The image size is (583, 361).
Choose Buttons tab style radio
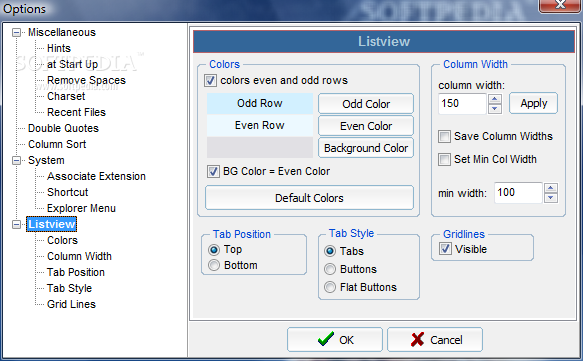[330, 269]
